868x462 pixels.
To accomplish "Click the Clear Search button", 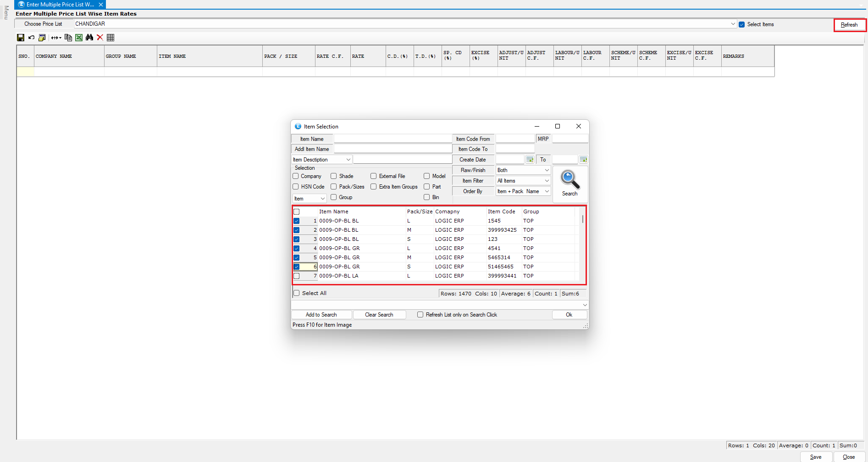I will pyautogui.click(x=379, y=315).
